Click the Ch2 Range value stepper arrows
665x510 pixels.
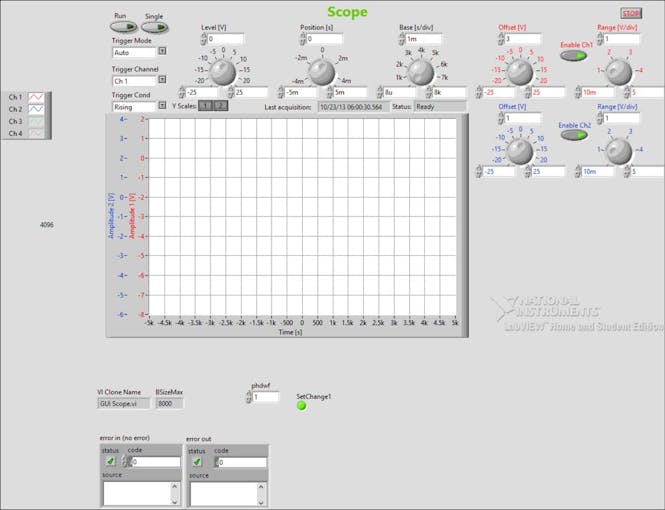pyautogui.click(x=600, y=118)
